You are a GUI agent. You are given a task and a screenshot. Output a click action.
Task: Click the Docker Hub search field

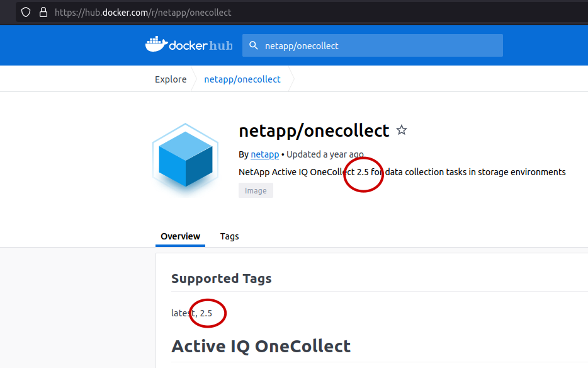378,45
